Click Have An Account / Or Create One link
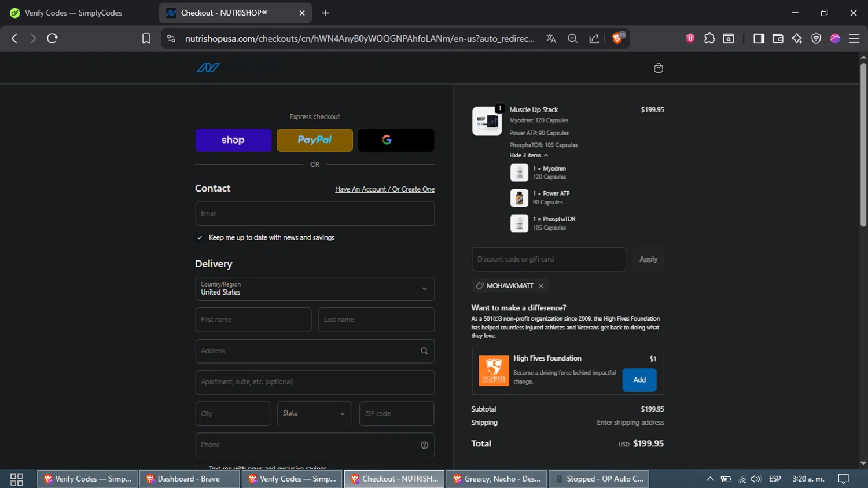The image size is (868, 488). point(385,189)
